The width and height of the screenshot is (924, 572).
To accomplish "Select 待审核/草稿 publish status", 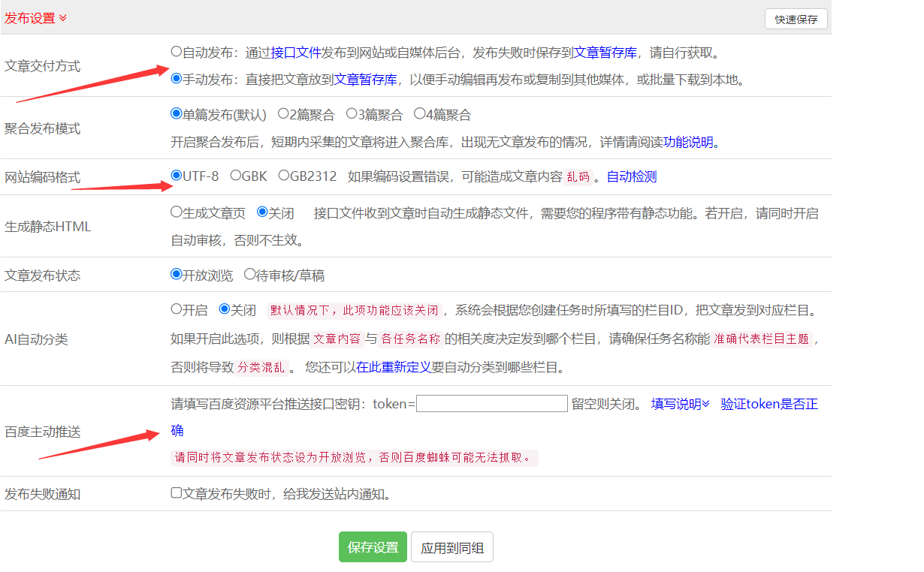I will [250, 275].
